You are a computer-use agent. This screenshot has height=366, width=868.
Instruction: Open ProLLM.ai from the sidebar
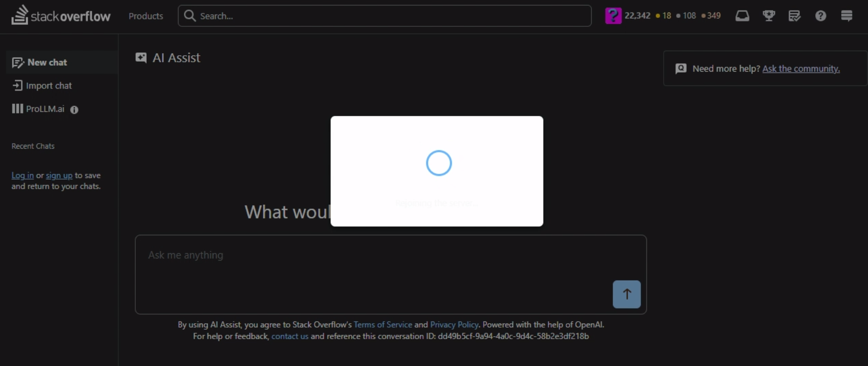coord(44,109)
